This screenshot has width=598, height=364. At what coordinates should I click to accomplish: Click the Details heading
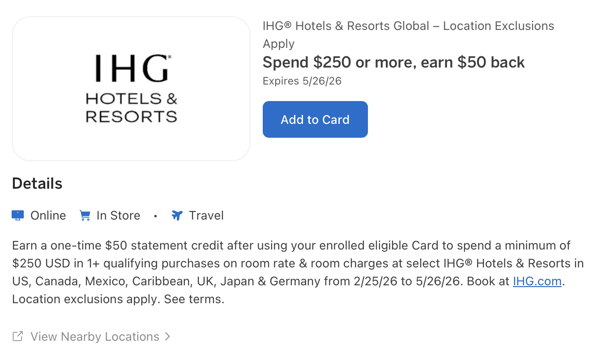pyautogui.click(x=37, y=183)
